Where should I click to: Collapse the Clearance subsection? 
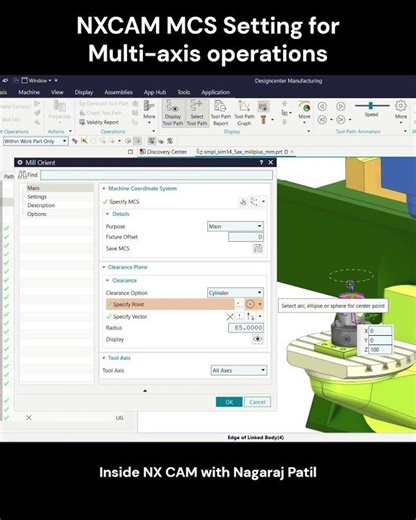[x=107, y=280]
